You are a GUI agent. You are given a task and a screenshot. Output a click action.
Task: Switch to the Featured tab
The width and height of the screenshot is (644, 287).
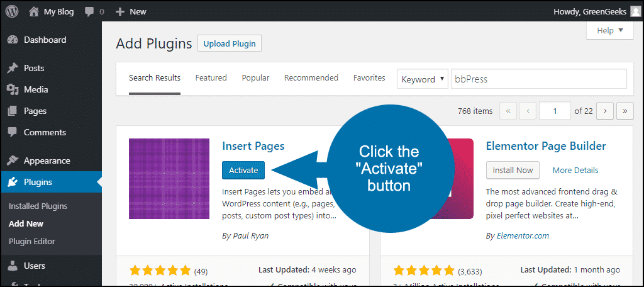coord(211,78)
